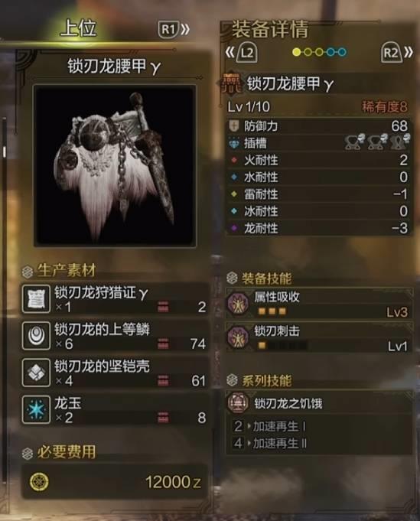Select the third page indicator dot
The height and width of the screenshot is (521, 420).
coord(319,52)
